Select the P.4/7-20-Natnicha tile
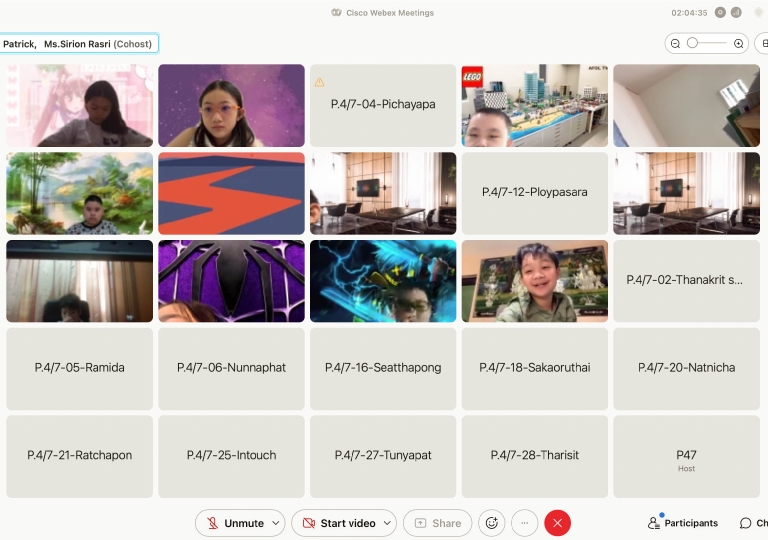Viewport: 768px width, 540px height. click(686, 368)
